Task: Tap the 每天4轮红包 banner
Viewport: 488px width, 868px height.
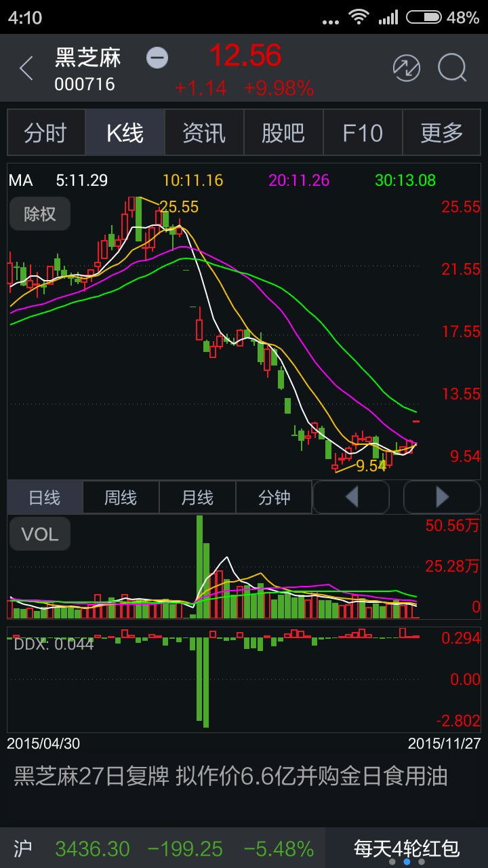Action: (x=407, y=848)
